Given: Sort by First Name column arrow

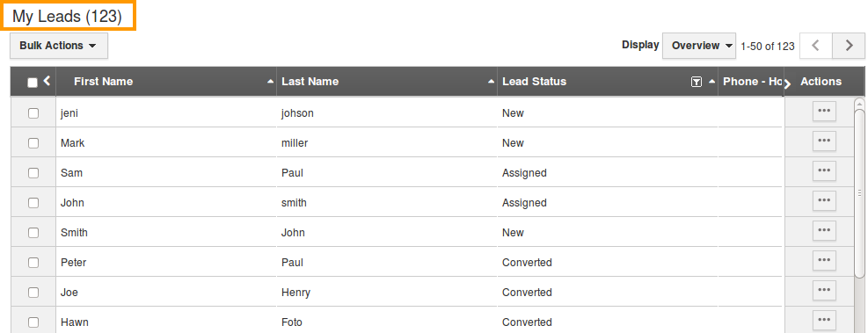Looking at the screenshot, I should click(270, 82).
